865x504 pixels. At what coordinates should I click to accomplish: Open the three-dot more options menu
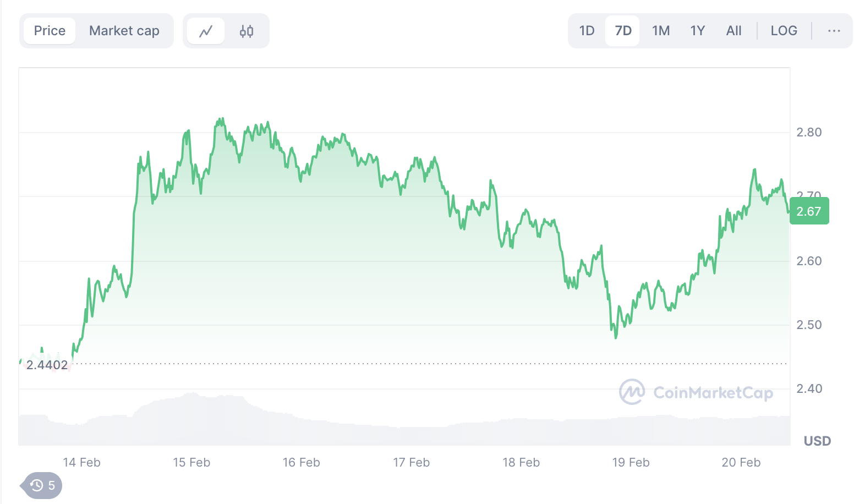click(x=834, y=31)
